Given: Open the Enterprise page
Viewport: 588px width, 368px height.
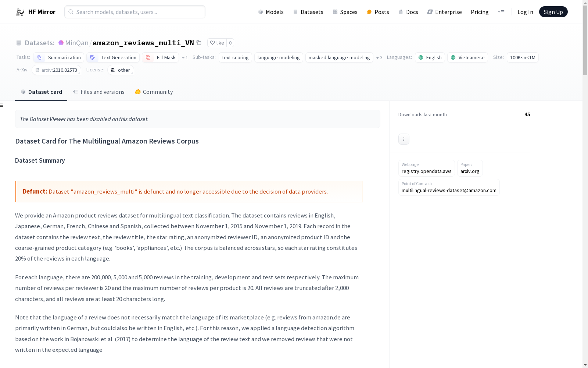Looking at the screenshot, I should [444, 12].
